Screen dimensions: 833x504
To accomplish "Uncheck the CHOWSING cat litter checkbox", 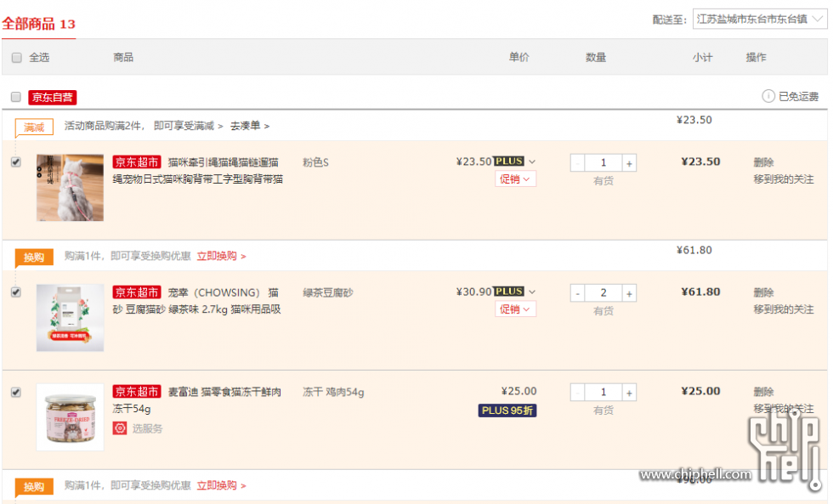I will [x=16, y=292].
